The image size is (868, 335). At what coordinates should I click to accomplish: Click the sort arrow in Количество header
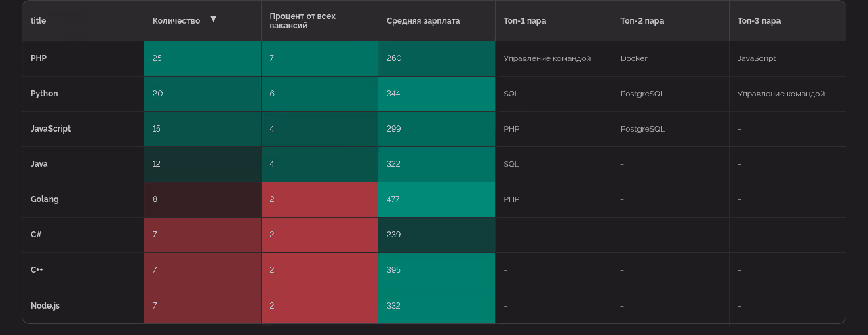coord(213,19)
